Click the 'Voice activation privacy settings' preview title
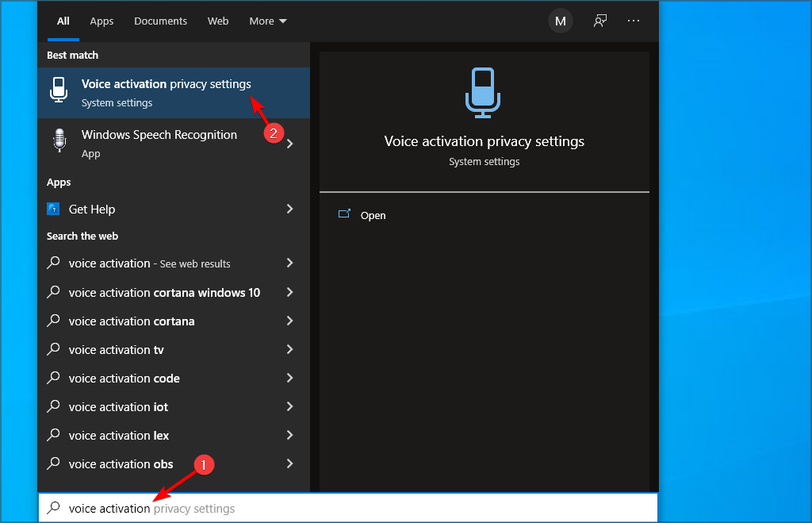 485,141
